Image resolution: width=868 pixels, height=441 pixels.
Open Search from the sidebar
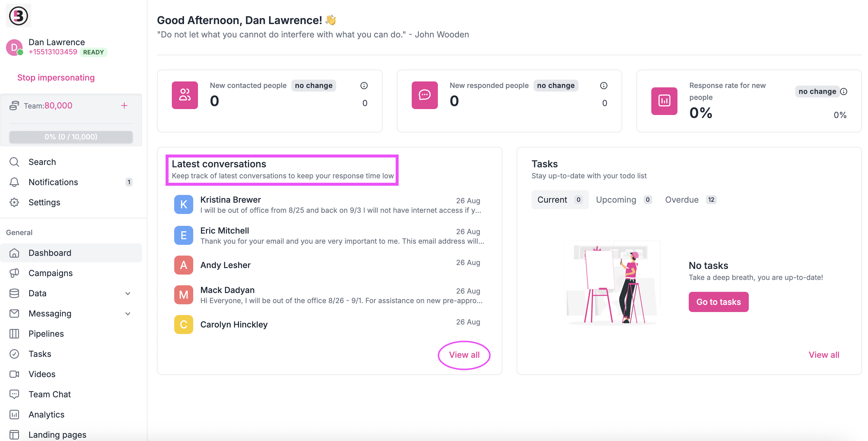click(x=42, y=162)
